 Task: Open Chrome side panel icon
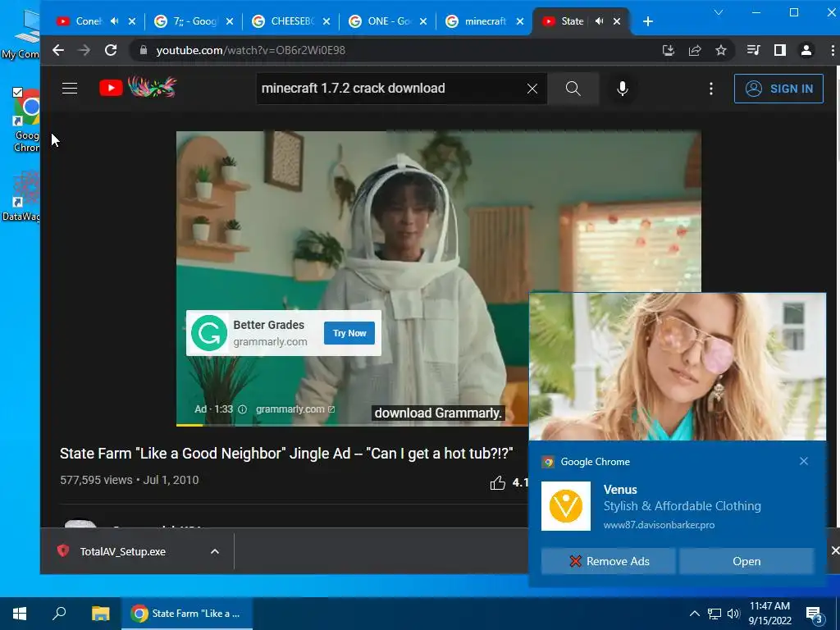(x=780, y=50)
